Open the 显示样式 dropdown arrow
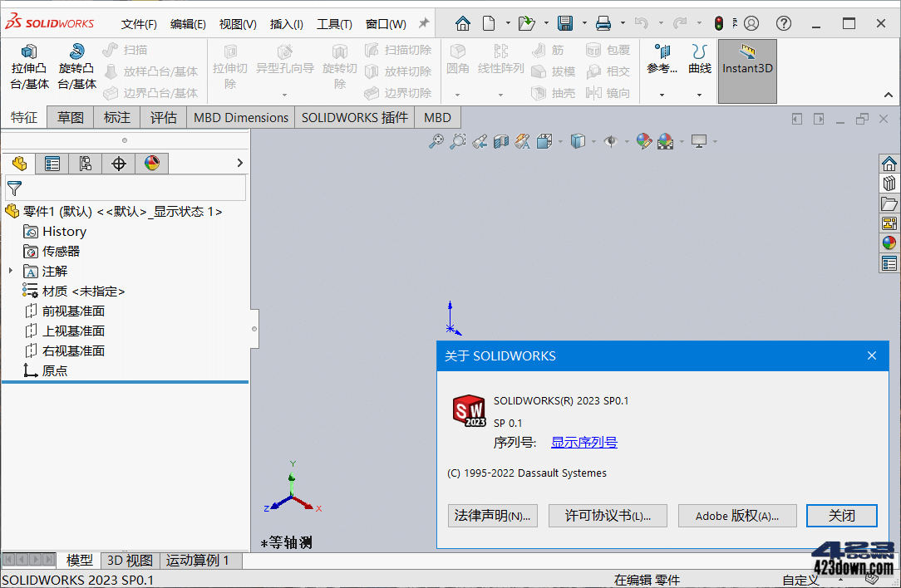This screenshot has width=901, height=588. click(593, 141)
